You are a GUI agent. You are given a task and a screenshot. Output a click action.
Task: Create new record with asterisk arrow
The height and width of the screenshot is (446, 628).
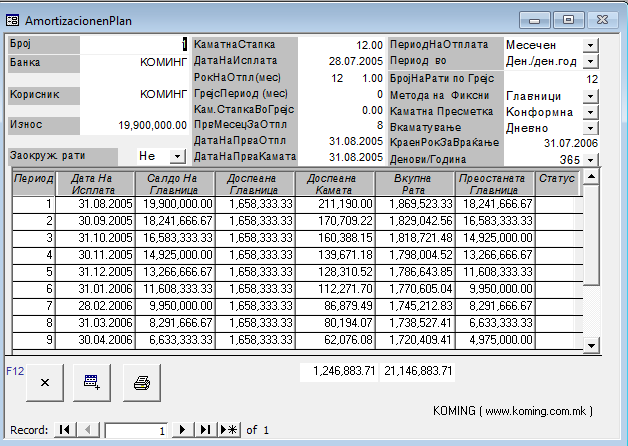click(228, 430)
